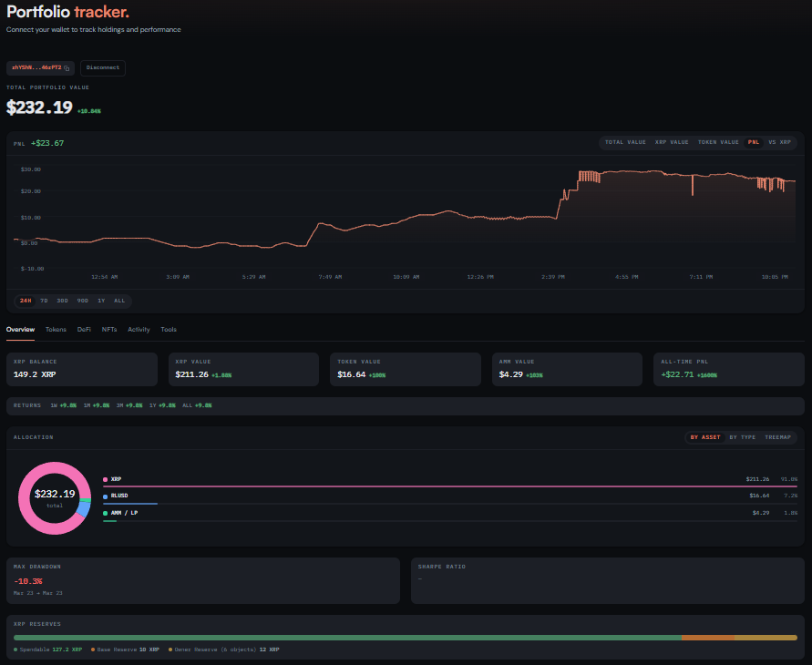The width and height of the screenshot is (812, 665).
Task: Open the Overview tab
Action: point(20,330)
